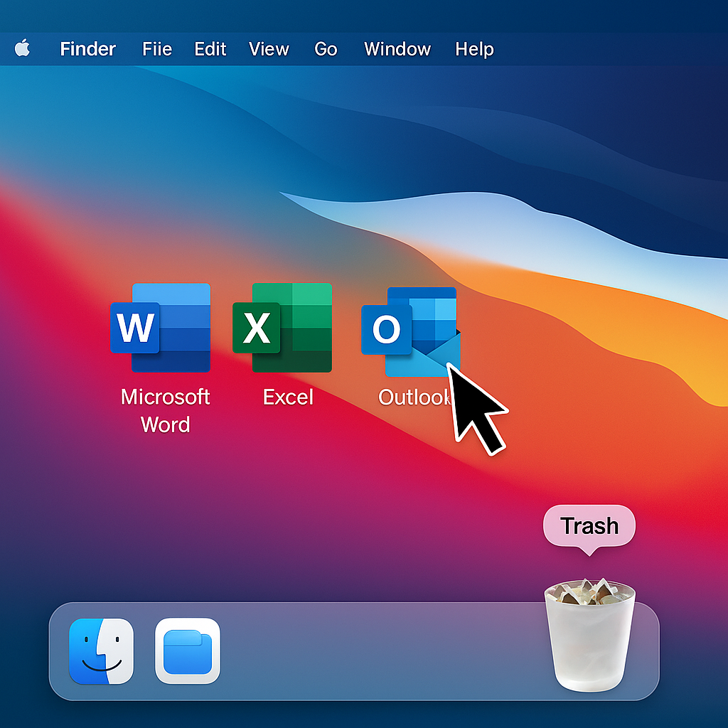This screenshot has width=728, height=728.
Task: Select the Microsoft Word desktop icon
Action: click(161, 328)
